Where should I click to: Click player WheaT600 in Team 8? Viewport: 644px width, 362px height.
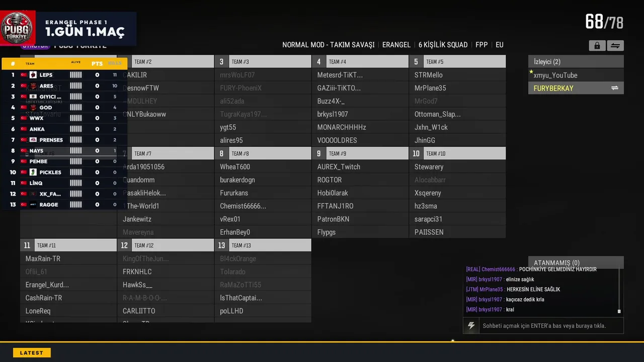pos(263,166)
